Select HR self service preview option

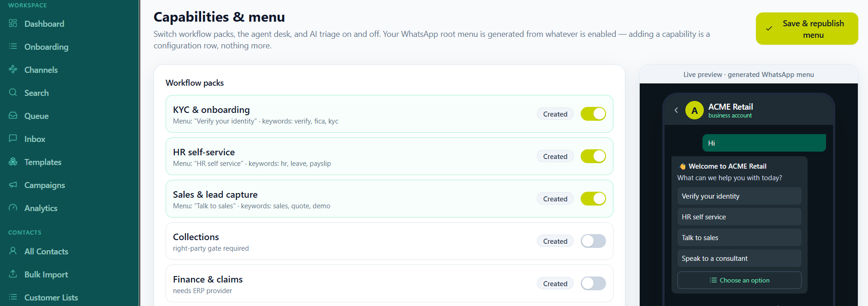click(x=739, y=217)
